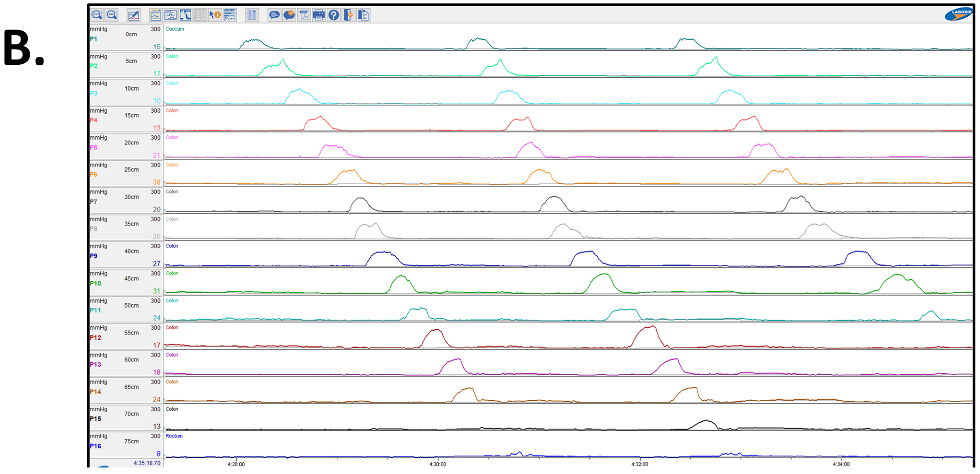Click the zoom out magnifier icon

pos(111,15)
